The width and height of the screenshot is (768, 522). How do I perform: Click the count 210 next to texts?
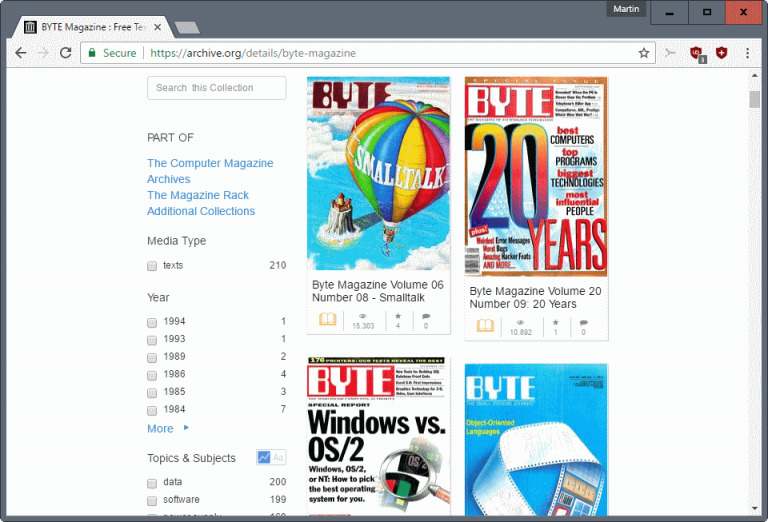[x=278, y=265]
